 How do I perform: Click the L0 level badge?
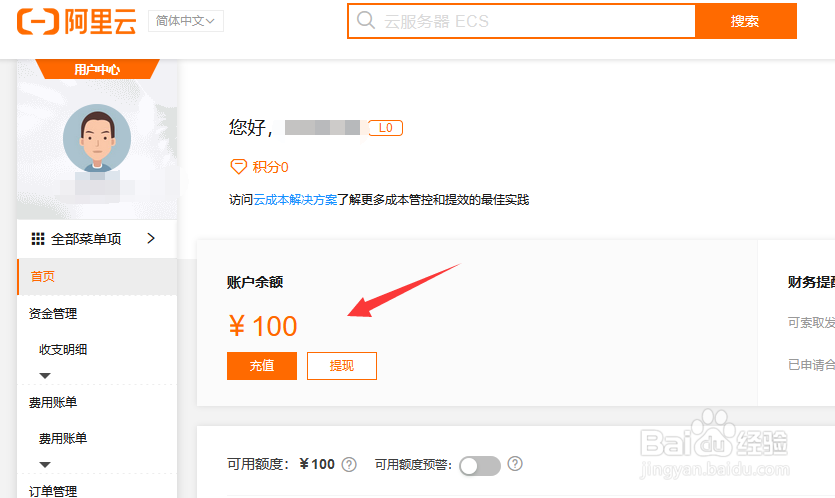[x=386, y=128]
